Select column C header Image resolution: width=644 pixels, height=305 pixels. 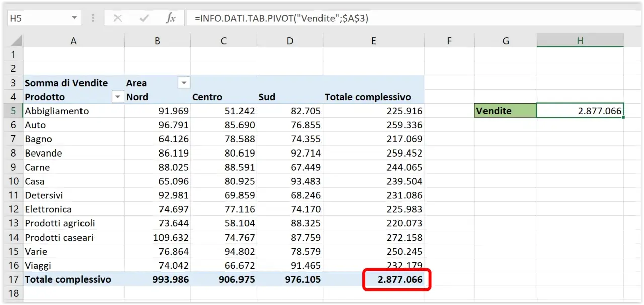(x=224, y=41)
